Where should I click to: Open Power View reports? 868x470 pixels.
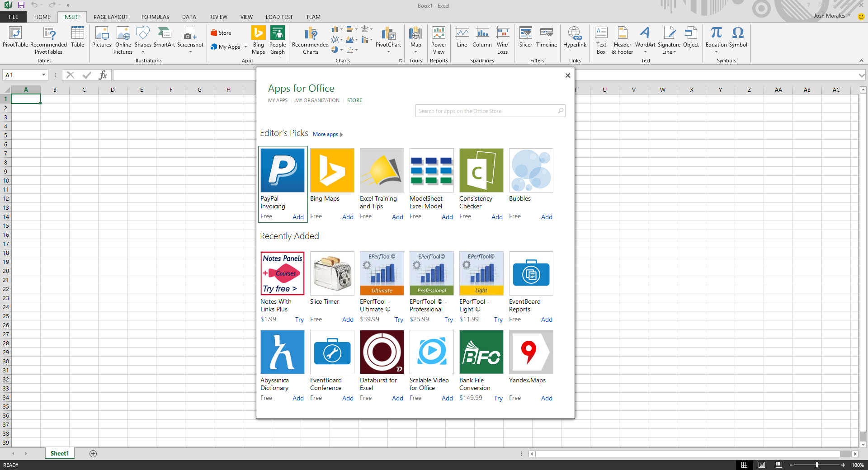point(439,40)
